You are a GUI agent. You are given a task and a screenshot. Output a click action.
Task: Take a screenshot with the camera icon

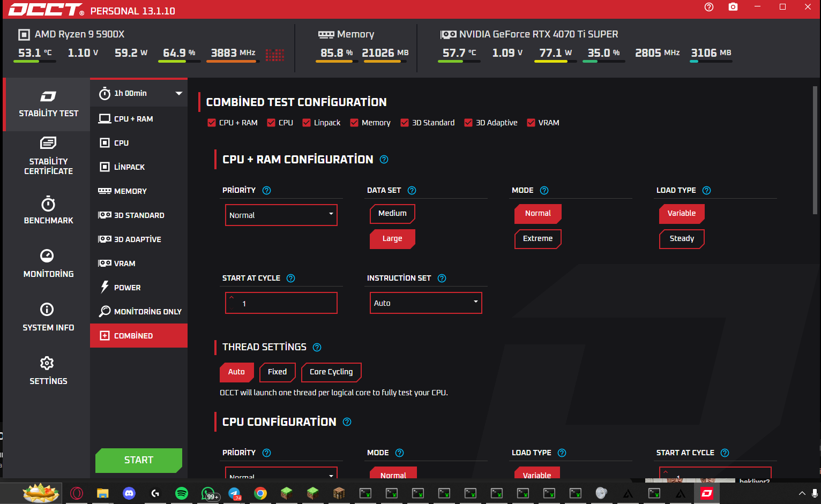pos(733,7)
